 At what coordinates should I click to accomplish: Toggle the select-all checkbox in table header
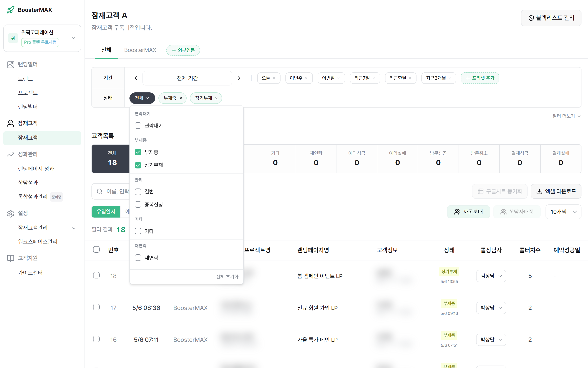pos(96,249)
